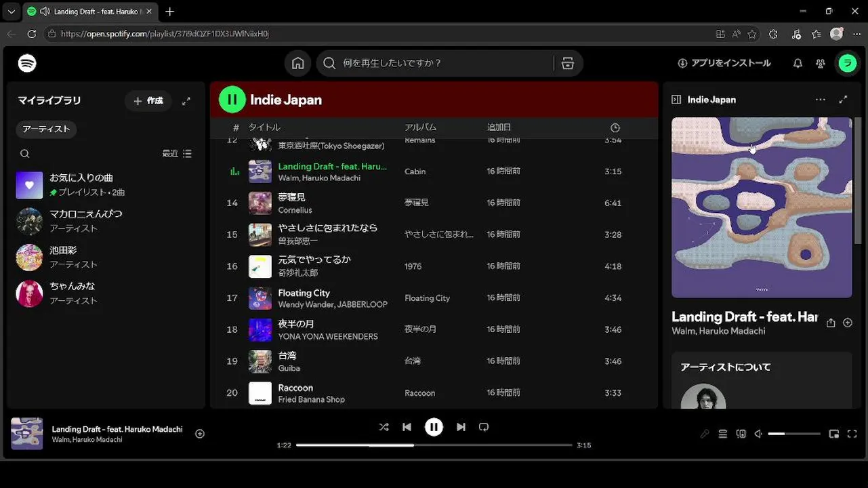Open the 池田彩 artist
868x488 pixels.
(106, 257)
